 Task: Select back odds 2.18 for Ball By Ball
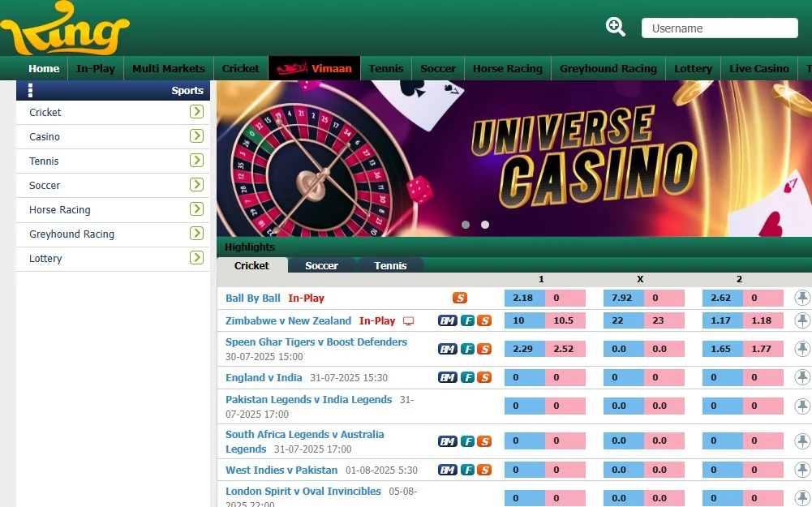[525, 298]
